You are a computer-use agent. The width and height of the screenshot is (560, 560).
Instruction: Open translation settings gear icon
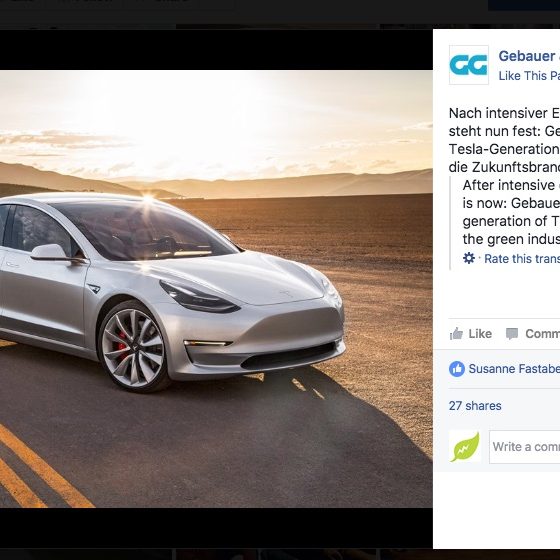[469, 258]
